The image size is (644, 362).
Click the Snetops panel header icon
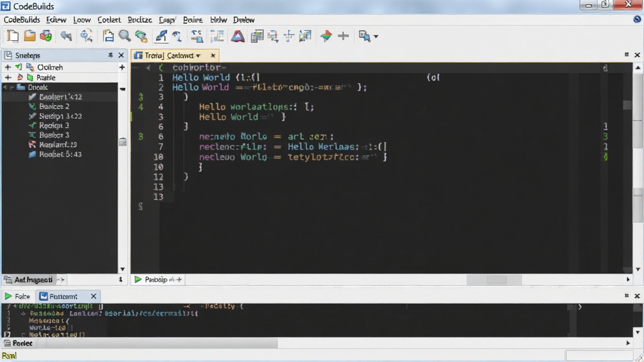coord(8,55)
